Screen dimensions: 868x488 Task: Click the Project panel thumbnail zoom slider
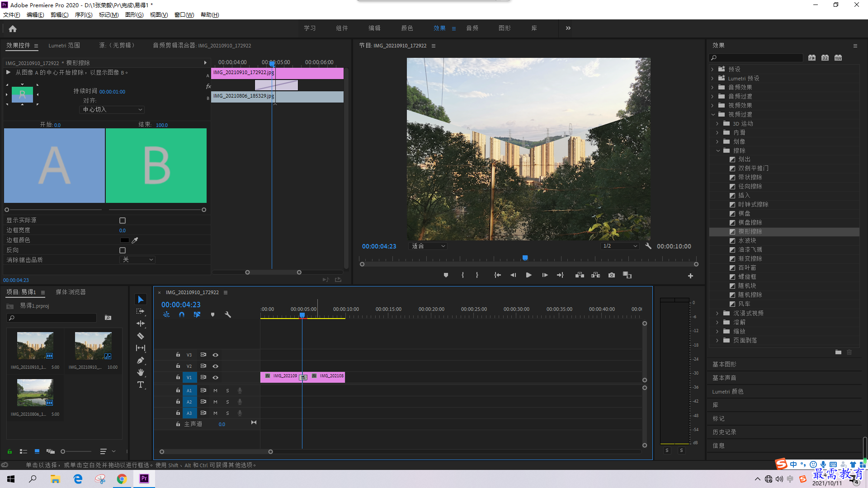pos(76,451)
